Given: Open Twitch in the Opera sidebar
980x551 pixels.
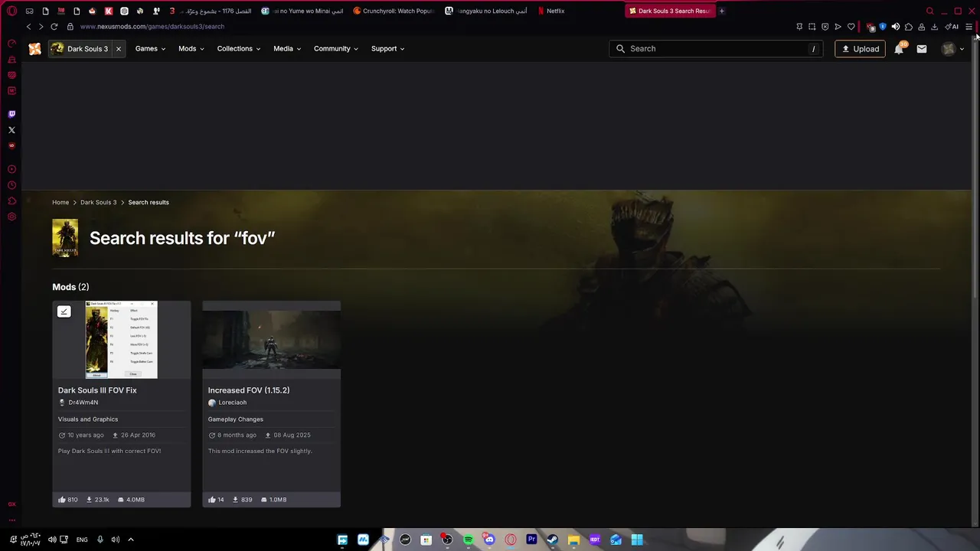Looking at the screenshot, I should [x=11, y=114].
